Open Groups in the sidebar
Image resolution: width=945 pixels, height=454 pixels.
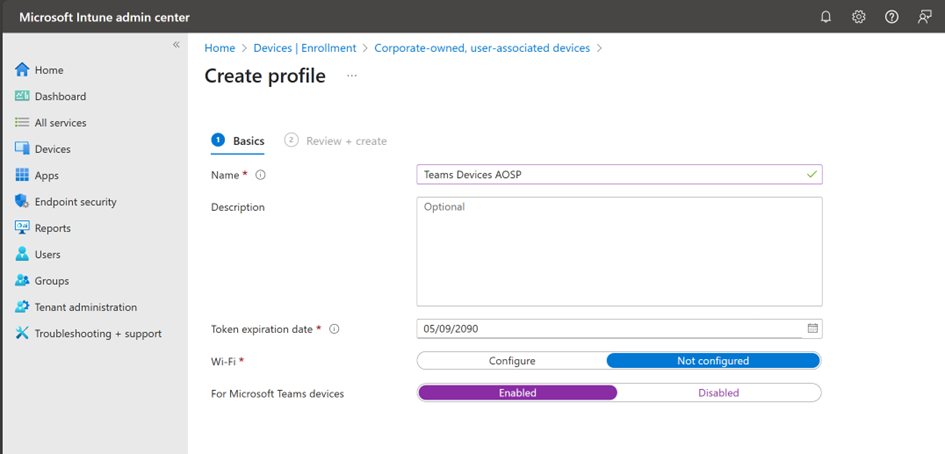point(52,281)
